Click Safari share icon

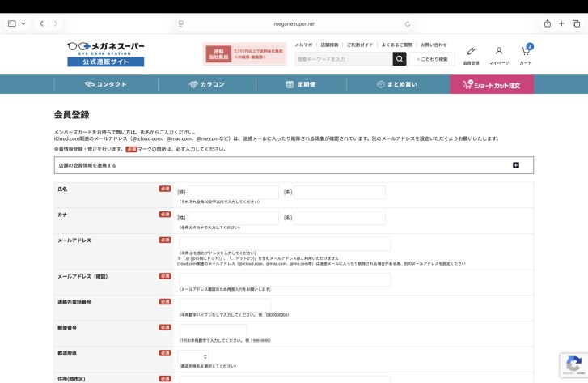[548, 23]
